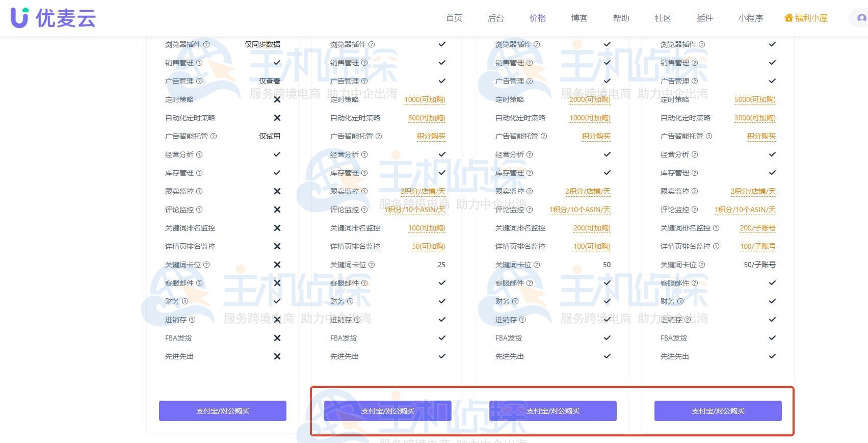Click 支付宝/对公购买 button in last plan column
This screenshot has height=443, width=868.
click(718, 411)
